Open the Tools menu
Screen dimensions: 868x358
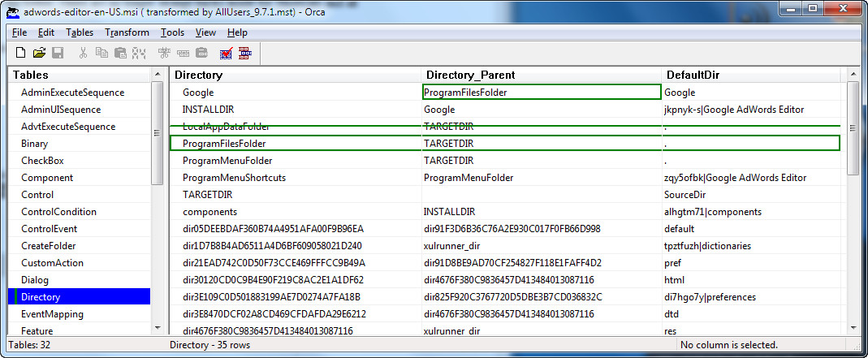[x=173, y=32]
